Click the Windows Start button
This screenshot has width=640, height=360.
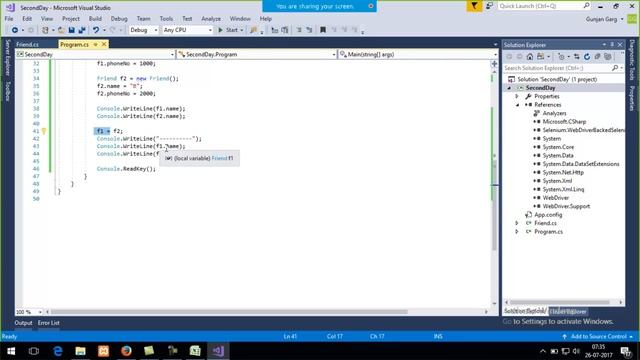(11, 351)
